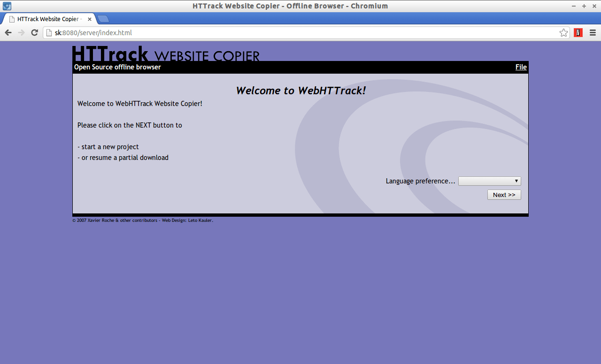Open the Chromium hamburger menu
601x364 pixels.
tap(593, 32)
